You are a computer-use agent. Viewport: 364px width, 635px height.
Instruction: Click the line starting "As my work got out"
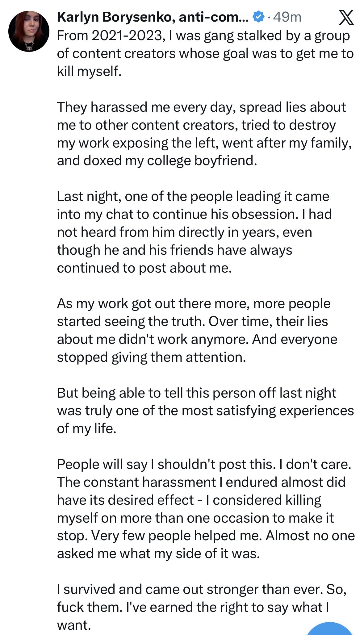(x=194, y=303)
